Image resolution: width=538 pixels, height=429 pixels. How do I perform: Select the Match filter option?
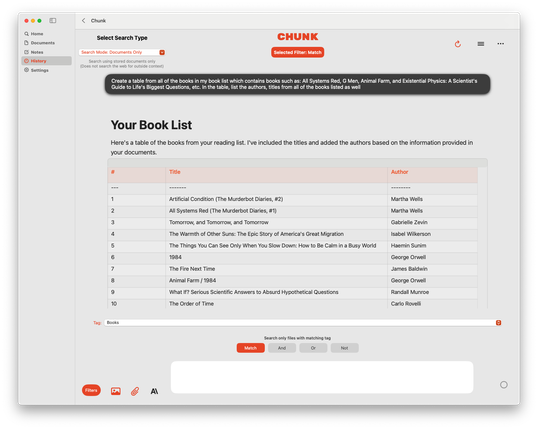tap(250, 348)
